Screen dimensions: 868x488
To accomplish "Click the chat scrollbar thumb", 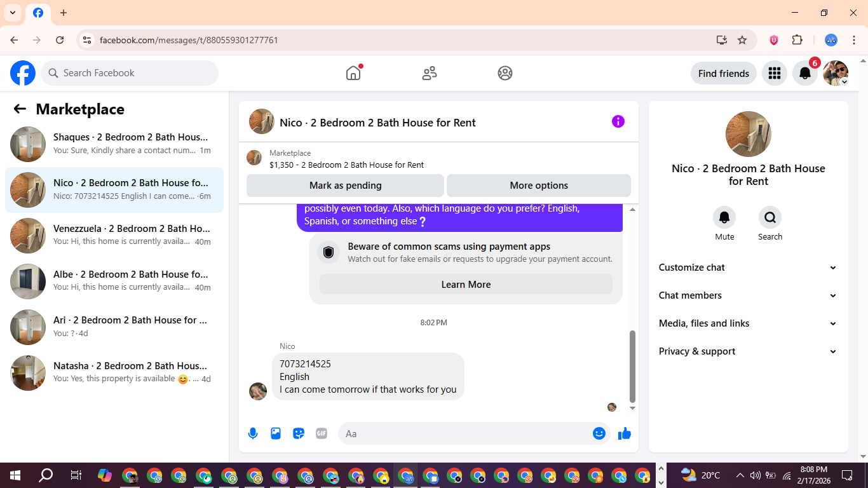I will 632,366.
